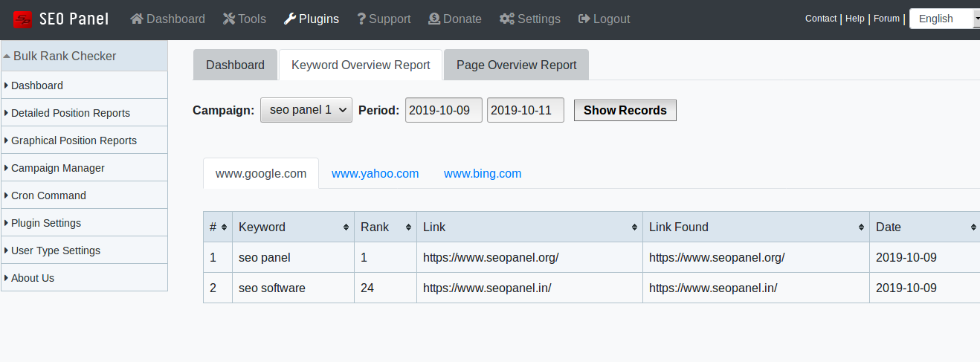Open Cron Command in sidebar
Screen dimensions: 980x362
point(84,195)
